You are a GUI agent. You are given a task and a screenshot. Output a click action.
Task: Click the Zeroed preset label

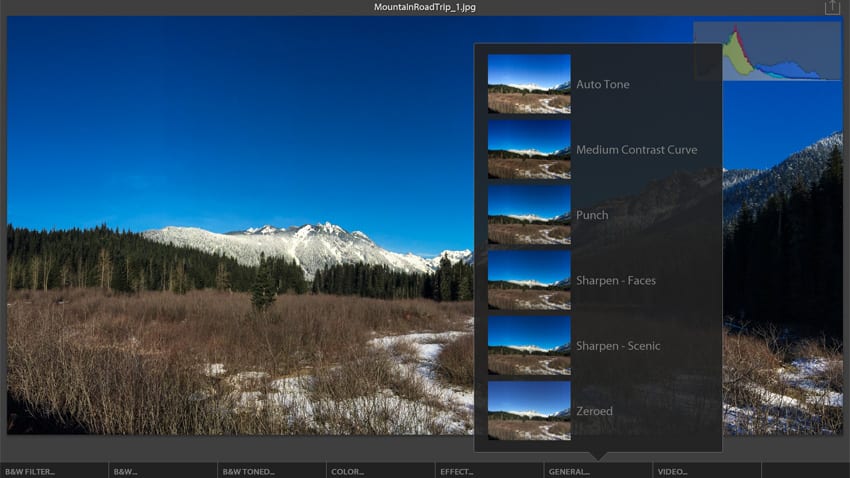[x=594, y=411]
